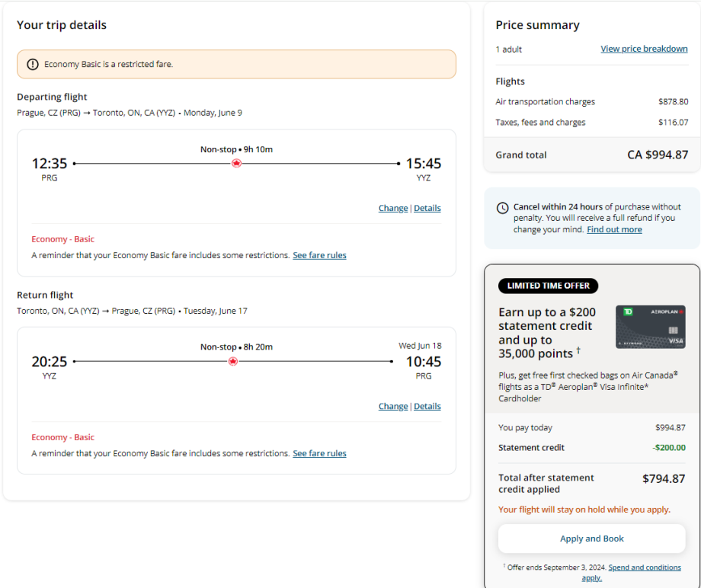The width and height of the screenshot is (701, 588).
Task: Click the Grand total CA $994.87 amount
Action: point(658,155)
